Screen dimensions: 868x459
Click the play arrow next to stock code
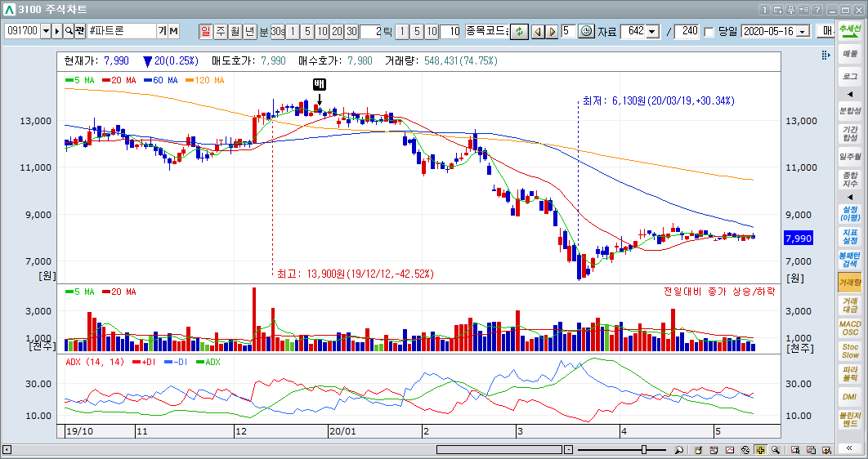click(57, 31)
